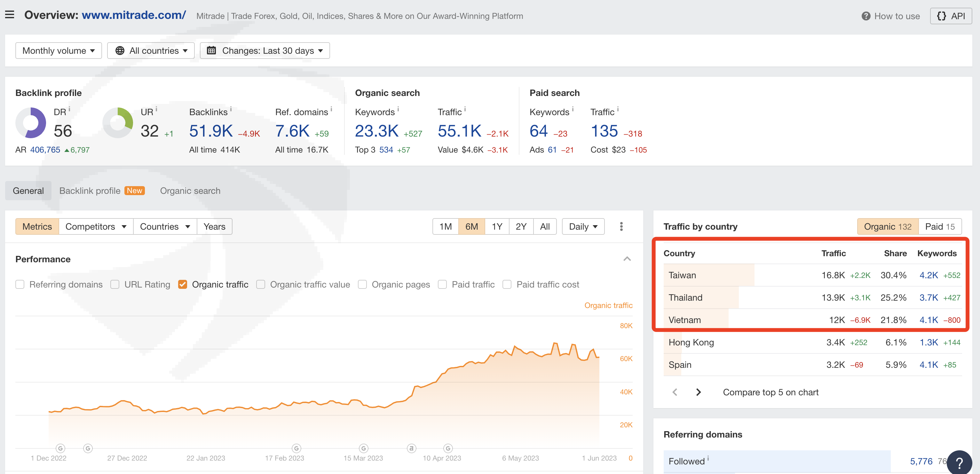Open the chart three-dot options menu
This screenshot has height=474, width=980.
point(621,226)
